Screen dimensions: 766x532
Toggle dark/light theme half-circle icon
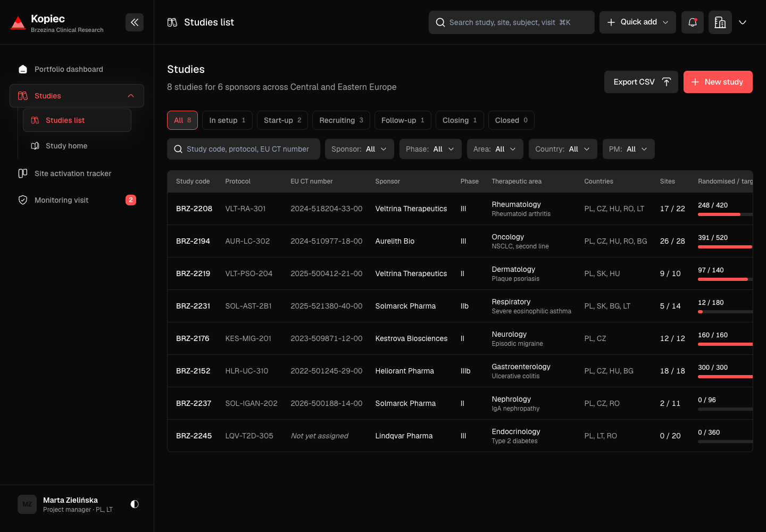click(x=135, y=504)
